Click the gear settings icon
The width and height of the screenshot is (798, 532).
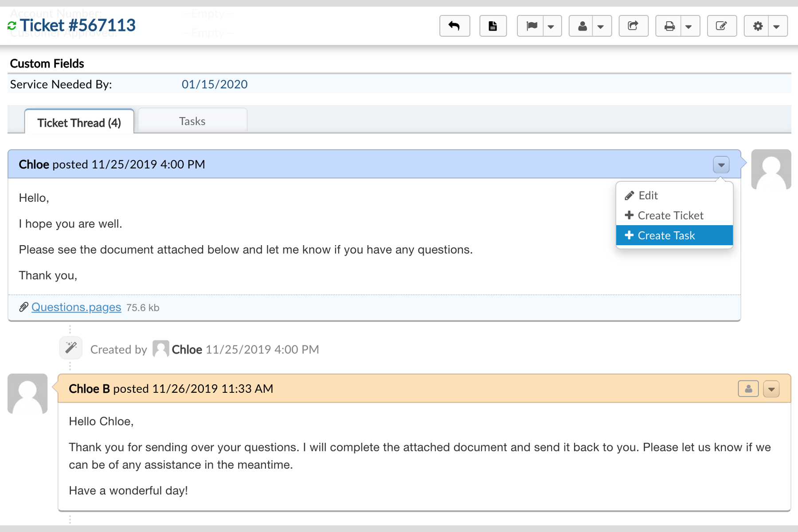pyautogui.click(x=758, y=26)
